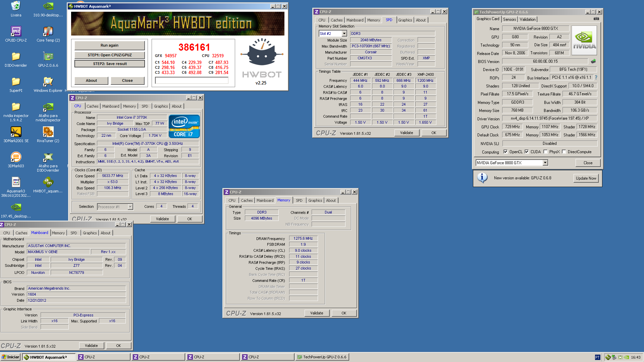Screen dimensions: 644x362
Task: Toggle the CUDA checkbox in GPU-Z
Action: pos(527,152)
